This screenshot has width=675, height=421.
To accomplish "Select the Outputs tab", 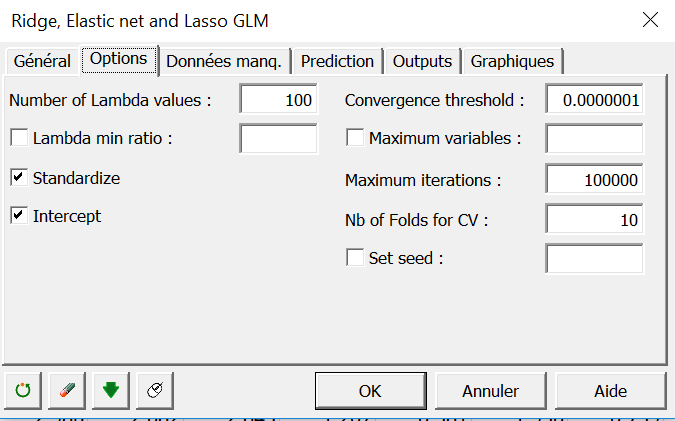I will pos(422,61).
